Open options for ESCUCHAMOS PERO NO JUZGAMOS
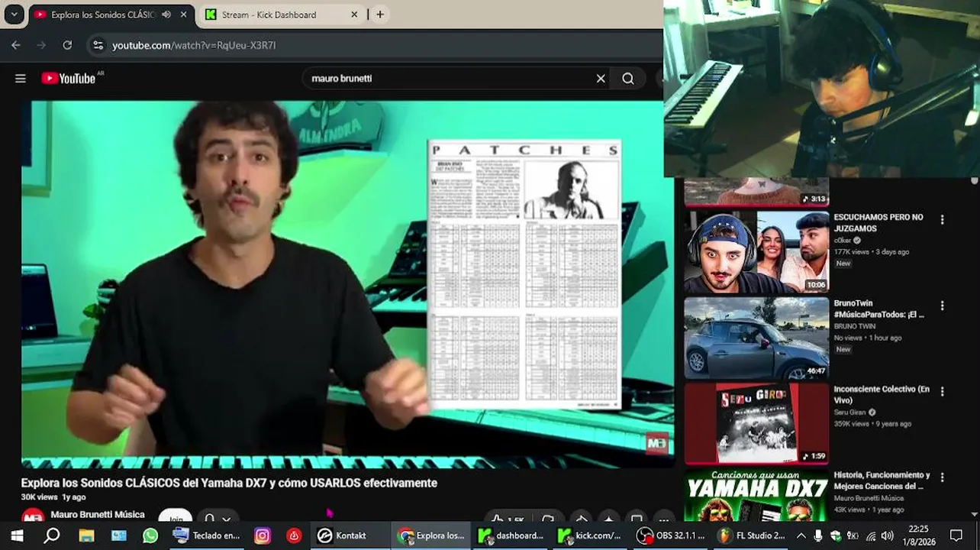 tap(942, 220)
